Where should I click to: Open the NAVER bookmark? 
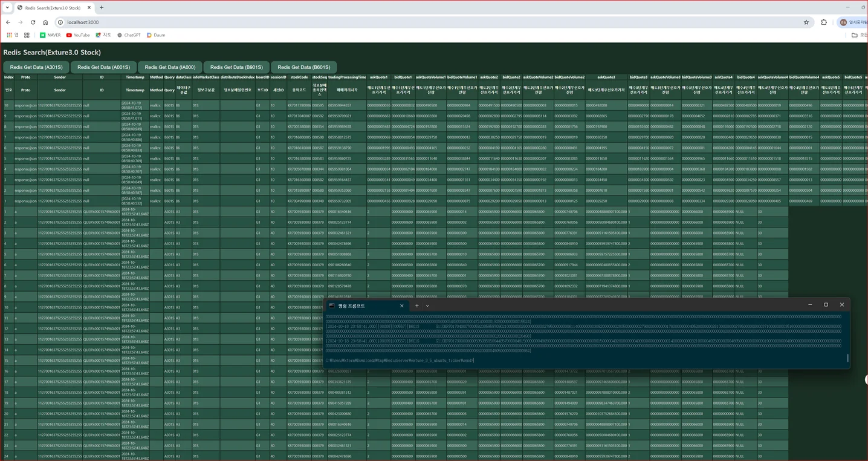pyautogui.click(x=50, y=35)
